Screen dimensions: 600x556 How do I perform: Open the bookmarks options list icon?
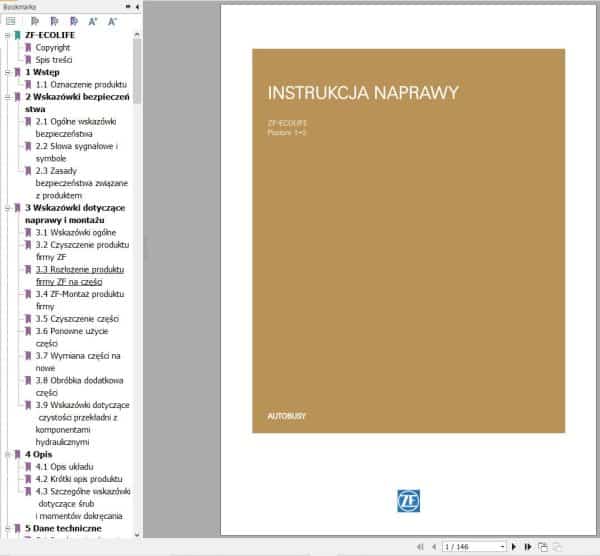pyautogui.click(x=12, y=20)
